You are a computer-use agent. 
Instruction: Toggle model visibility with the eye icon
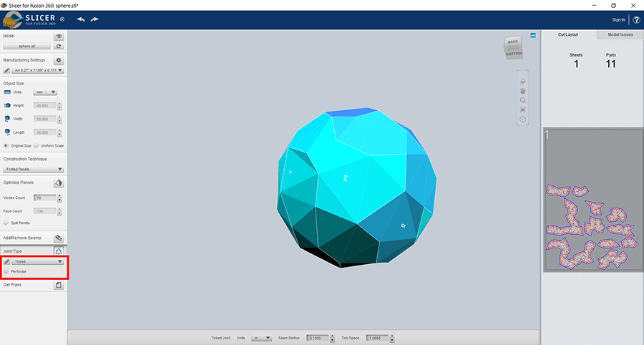click(x=59, y=36)
